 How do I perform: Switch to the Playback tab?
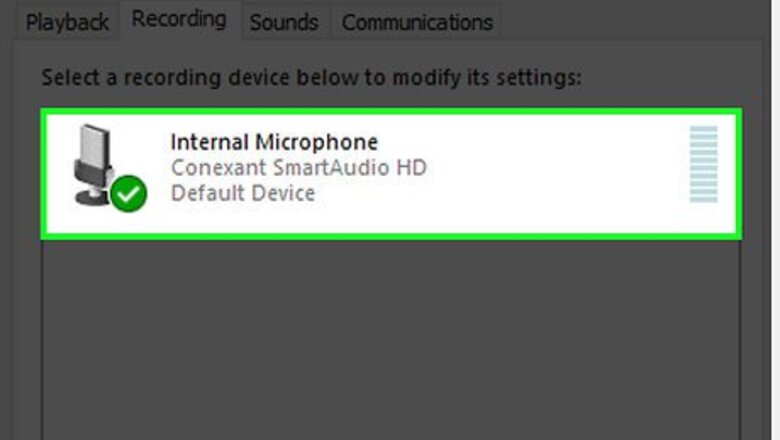click(x=67, y=22)
